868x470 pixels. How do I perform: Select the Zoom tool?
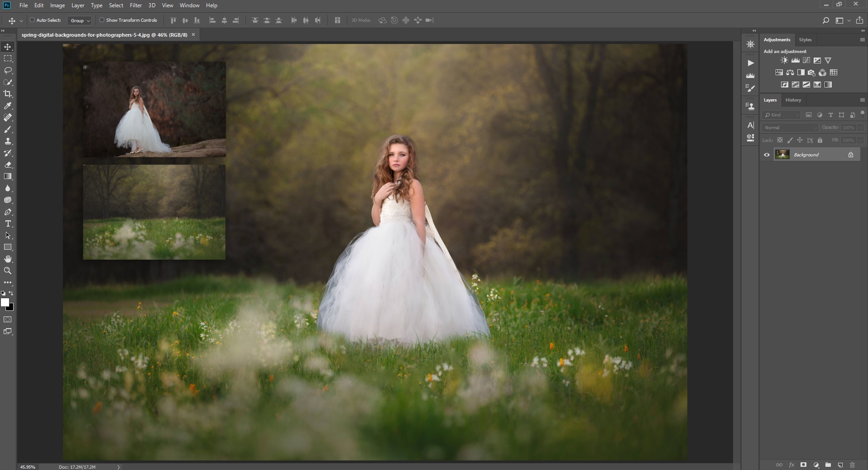[8, 271]
